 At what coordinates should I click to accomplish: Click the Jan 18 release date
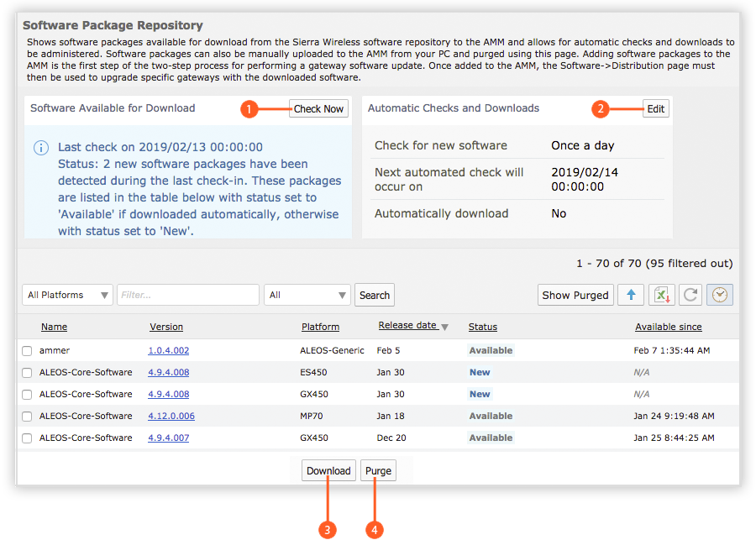pos(391,416)
